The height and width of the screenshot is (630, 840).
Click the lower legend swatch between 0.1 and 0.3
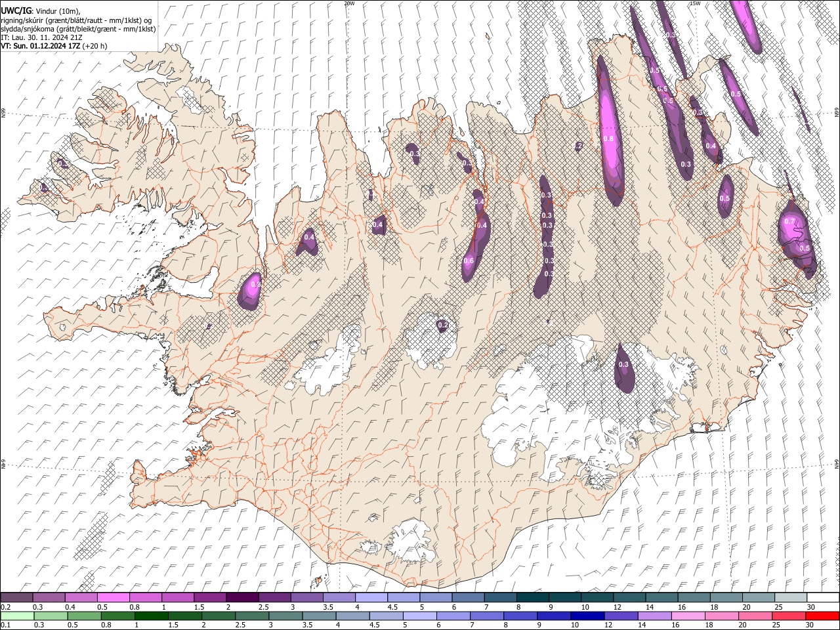(17, 616)
